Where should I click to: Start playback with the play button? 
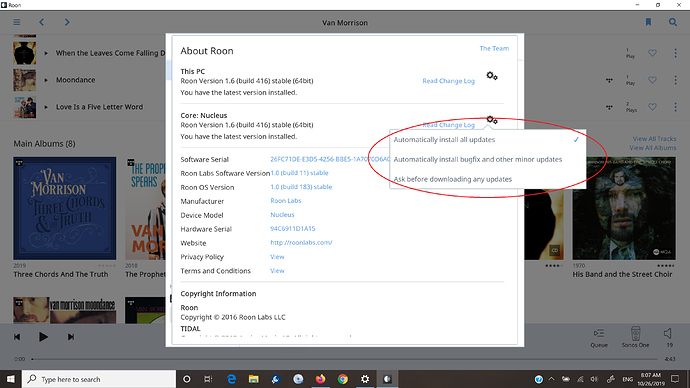click(43, 337)
